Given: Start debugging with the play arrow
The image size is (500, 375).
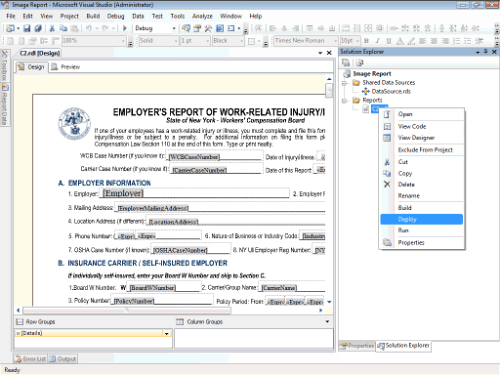Looking at the screenshot, I should [x=125, y=28].
